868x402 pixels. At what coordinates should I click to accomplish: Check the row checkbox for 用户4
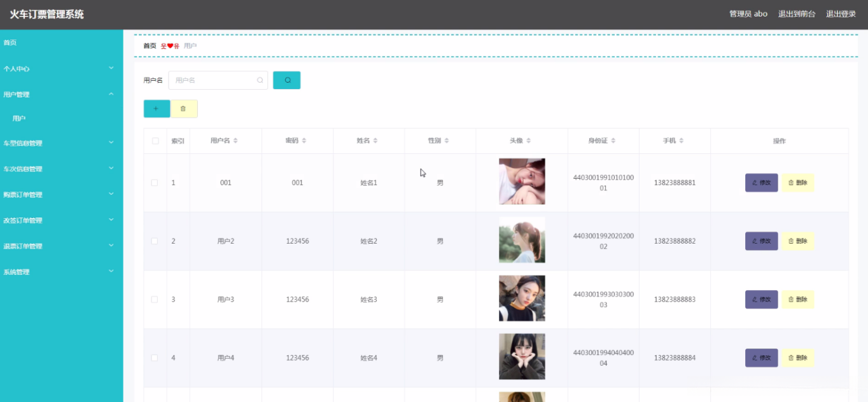coord(155,358)
